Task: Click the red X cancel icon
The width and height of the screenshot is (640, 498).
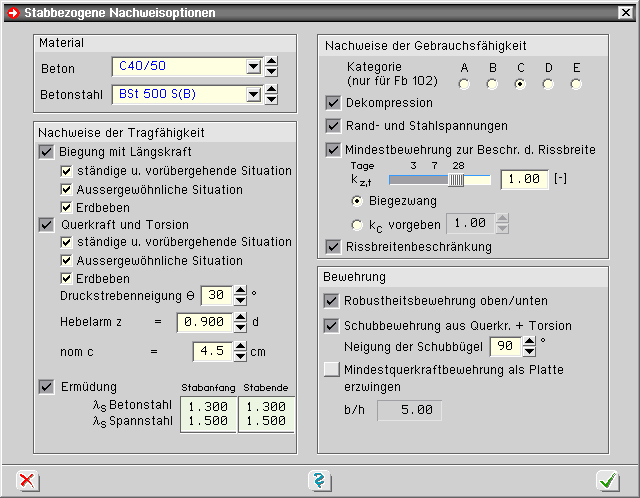Action: tap(29, 481)
